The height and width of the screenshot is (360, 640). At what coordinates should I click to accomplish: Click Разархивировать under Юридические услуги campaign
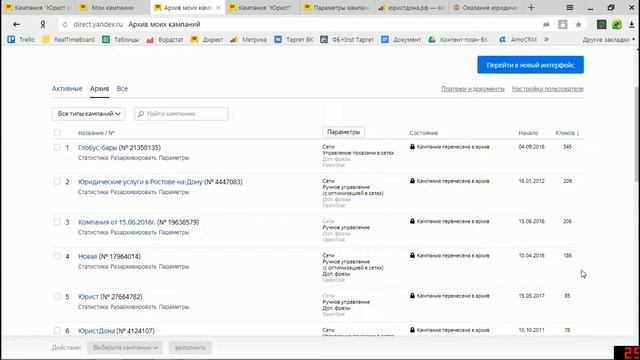pyautogui.click(x=133, y=192)
